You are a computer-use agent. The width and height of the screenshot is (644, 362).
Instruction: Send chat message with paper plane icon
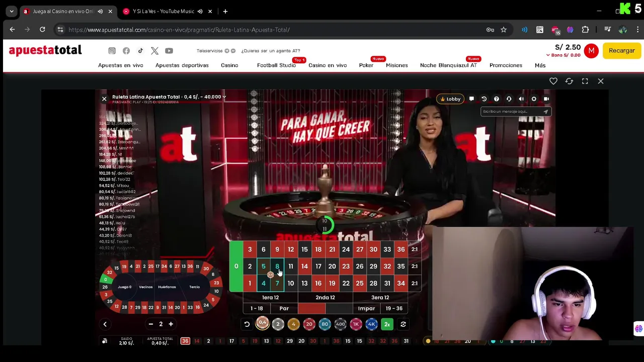pos(546,112)
